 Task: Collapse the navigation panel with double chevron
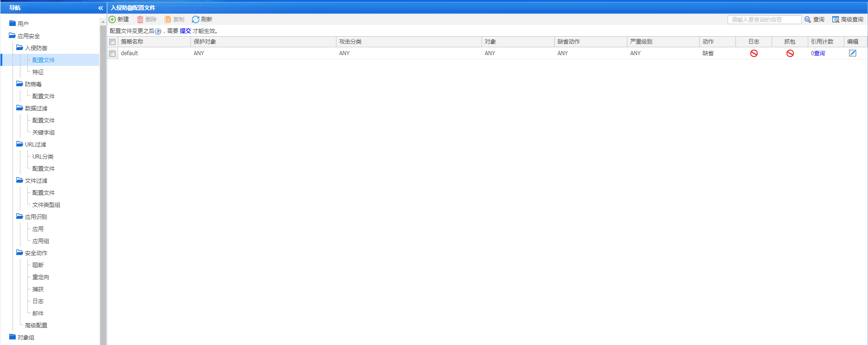tap(101, 8)
